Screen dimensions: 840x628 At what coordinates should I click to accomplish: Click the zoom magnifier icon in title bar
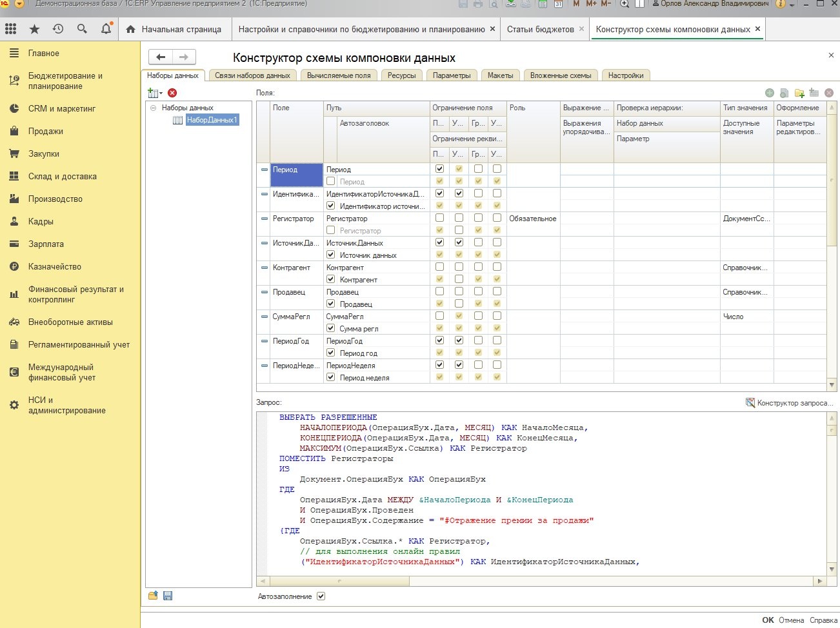(x=625, y=4)
